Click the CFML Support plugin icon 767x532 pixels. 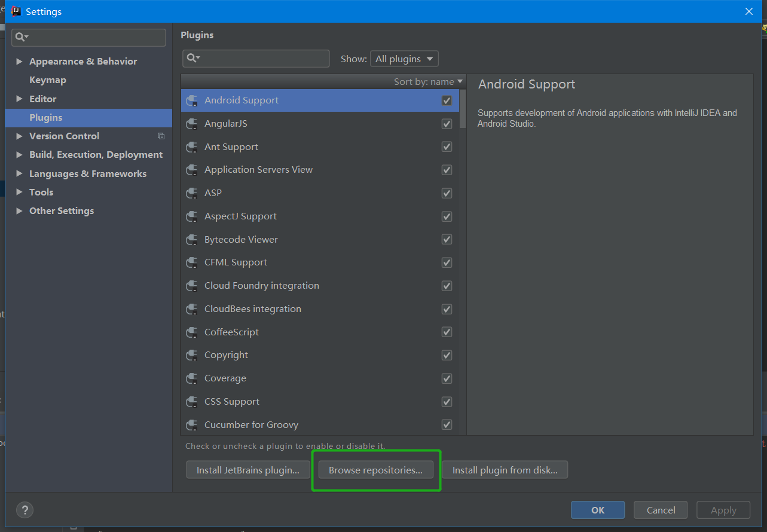(192, 262)
